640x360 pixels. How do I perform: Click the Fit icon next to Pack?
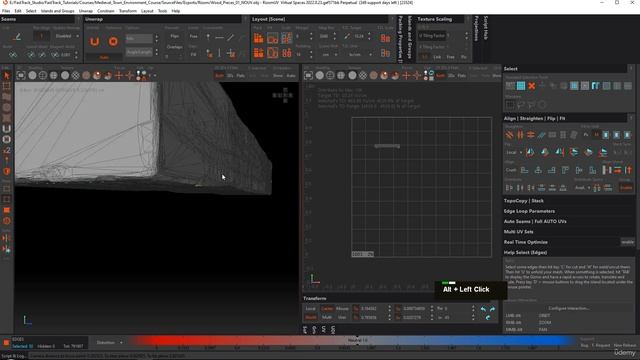(272, 38)
